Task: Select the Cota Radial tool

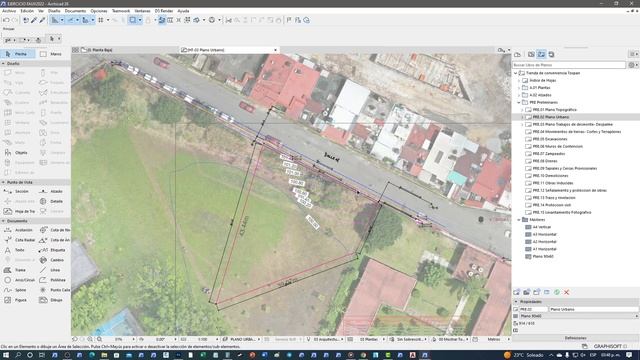Action: [x=20, y=240]
